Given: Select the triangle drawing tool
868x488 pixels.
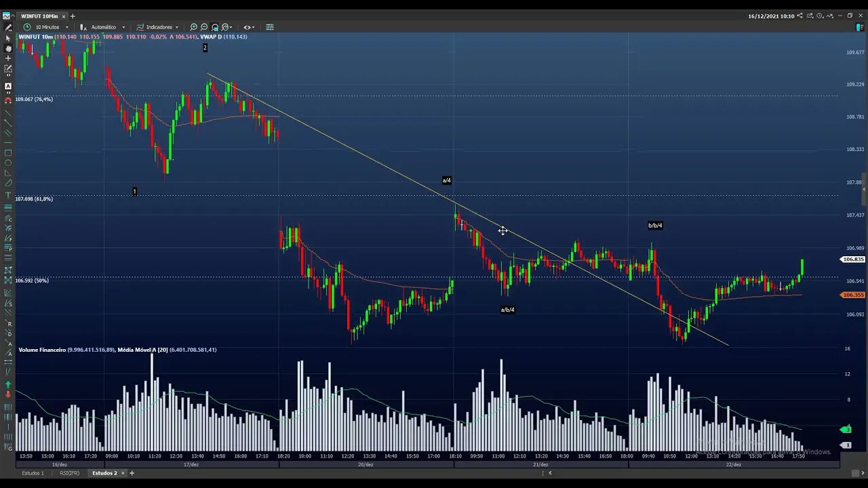Looking at the screenshot, I should coord(8,173).
